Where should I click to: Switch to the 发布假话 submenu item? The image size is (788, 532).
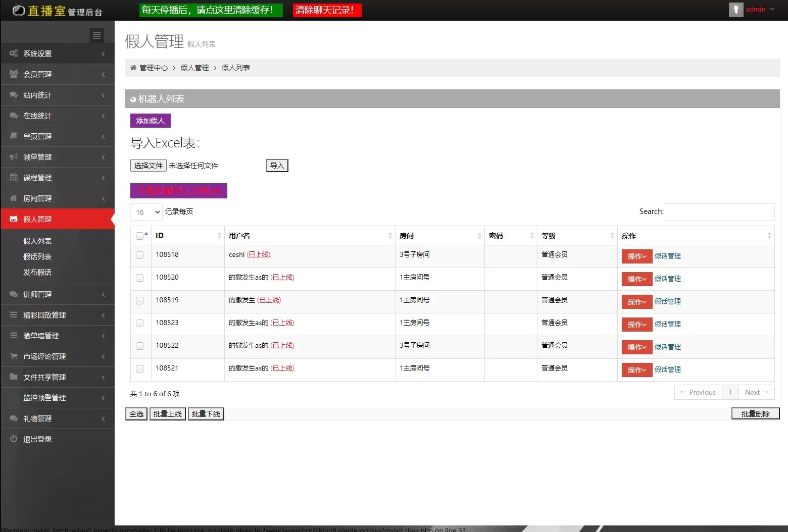pyautogui.click(x=38, y=272)
